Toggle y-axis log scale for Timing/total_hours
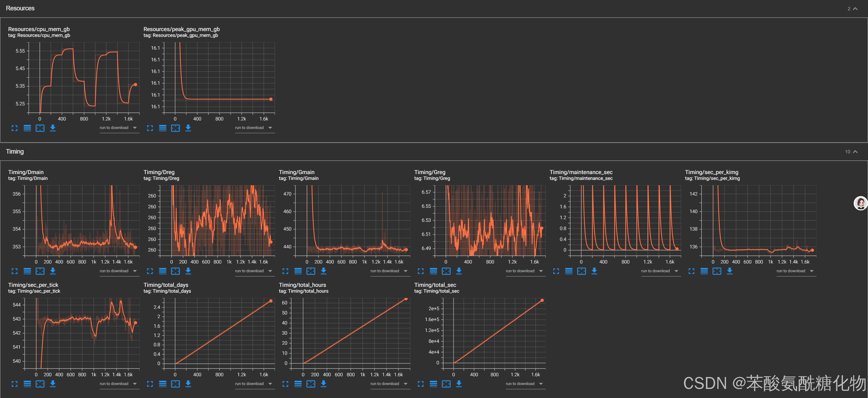The height and width of the screenshot is (398, 868). [298, 384]
